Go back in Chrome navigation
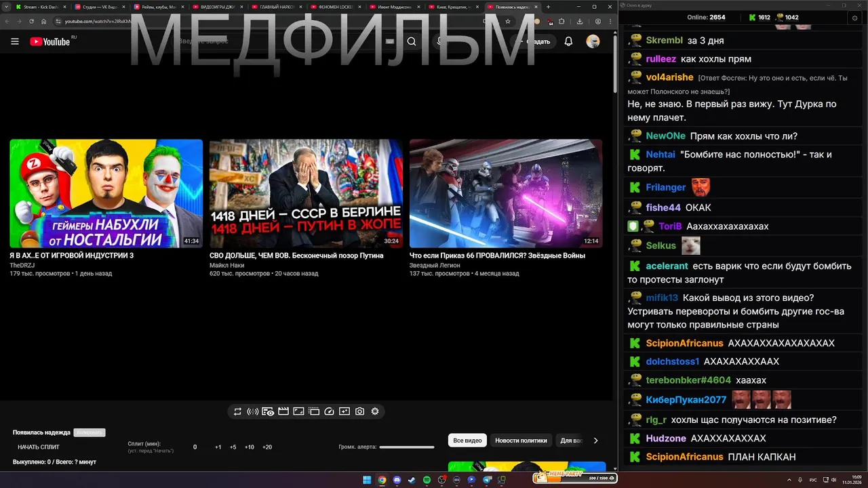The width and height of the screenshot is (868, 488). [7, 21]
